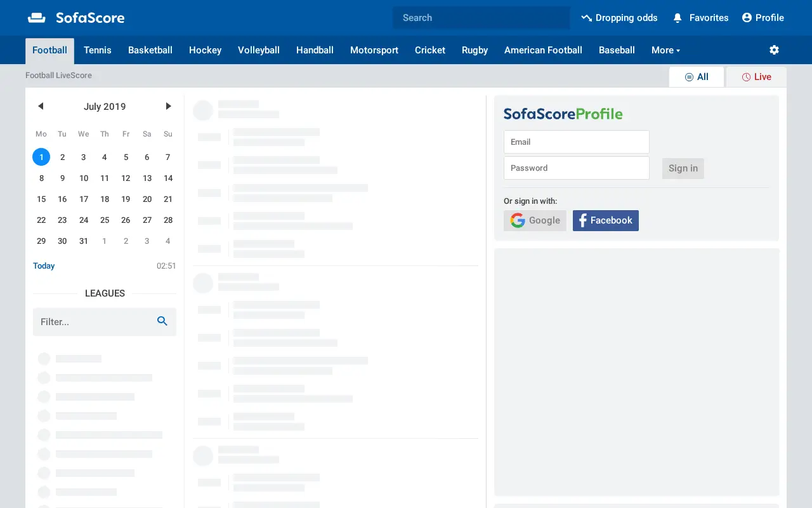812x508 pixels.
Task: Select July 23 on calendar
Action: click(62, 220)
